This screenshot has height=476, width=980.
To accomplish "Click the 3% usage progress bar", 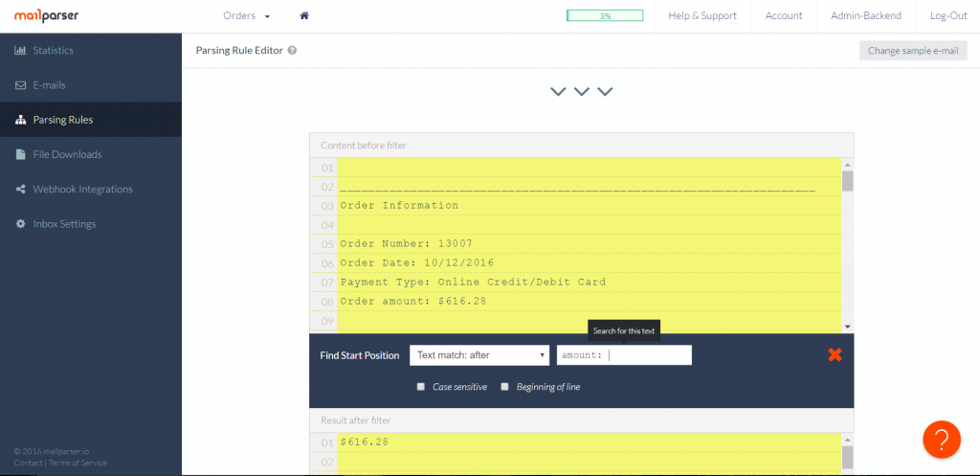I will click(x=605, y=16).
